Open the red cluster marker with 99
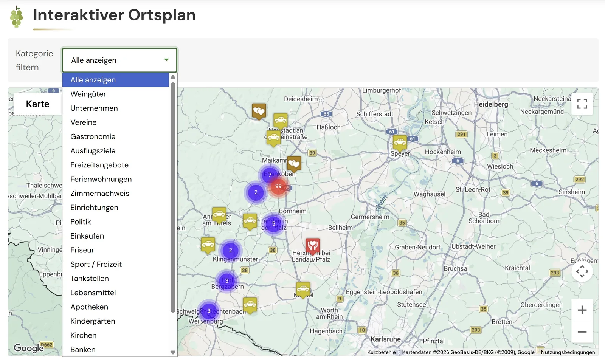This screenshot has height=364, width=605. coord(278,186)
